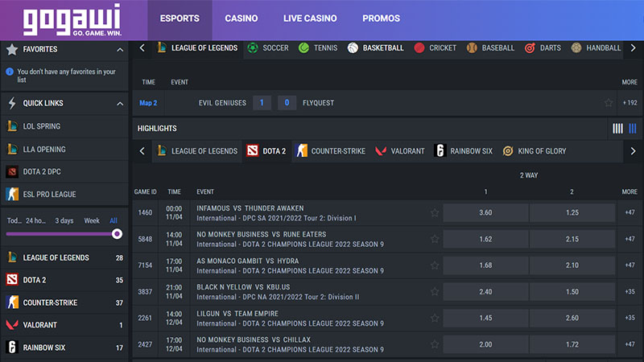The height and width of the screenshot is (362, 644).
Task: Favorite Infamous vs Thunder Awaken match
Action: tap(435, 212)
